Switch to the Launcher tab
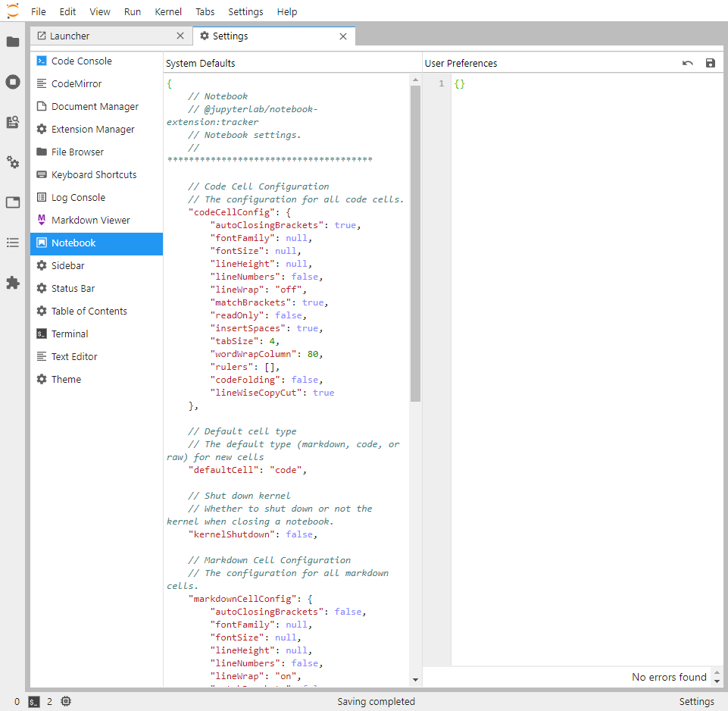 pos(111,36)
